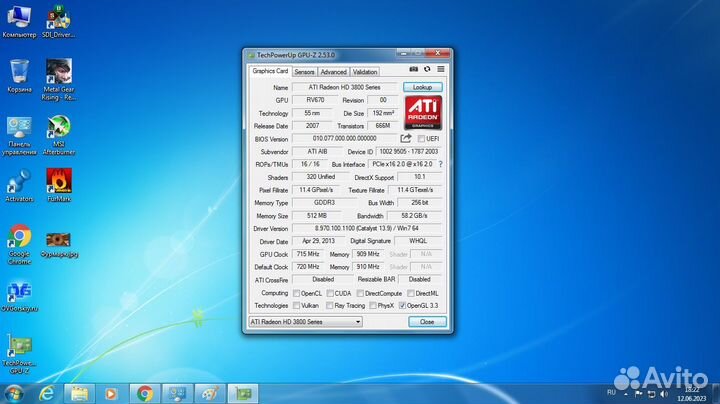Image resolution: width=720 pixels, height=404 pixels.
Task: Toggle the DirectCompute checkbox
Action: click(360, 293)
